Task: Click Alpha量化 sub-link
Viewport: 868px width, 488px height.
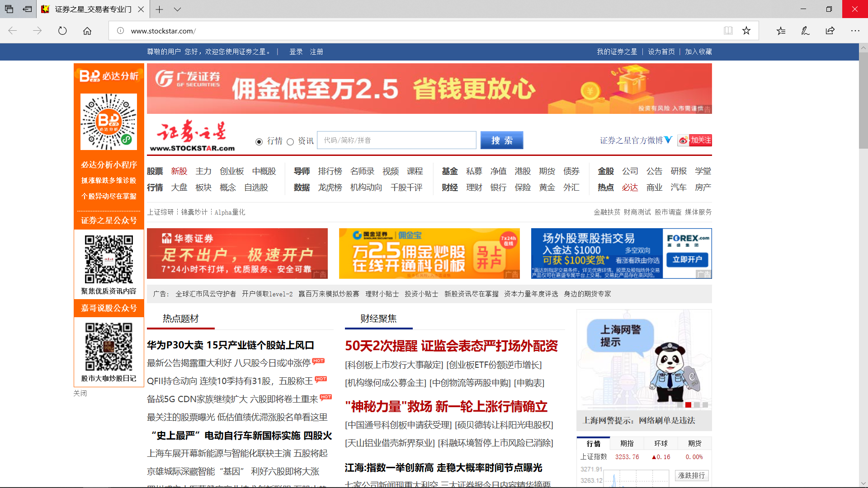Action: (230, 212)
